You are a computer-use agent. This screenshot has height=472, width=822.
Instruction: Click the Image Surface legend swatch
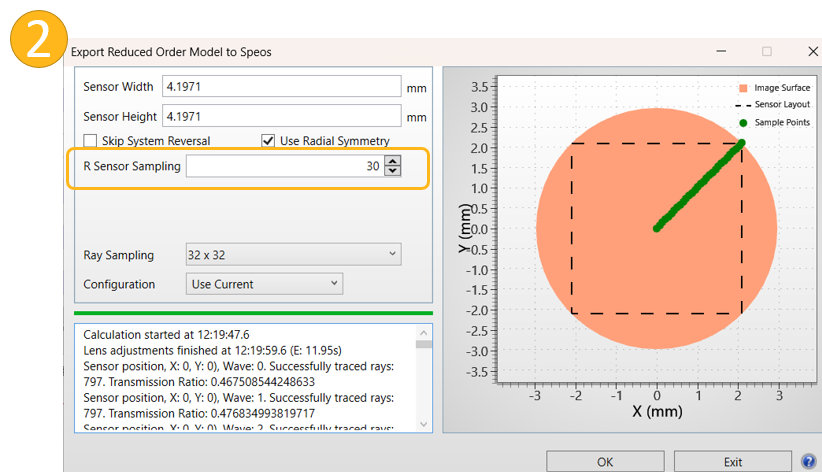coord(743,88)
